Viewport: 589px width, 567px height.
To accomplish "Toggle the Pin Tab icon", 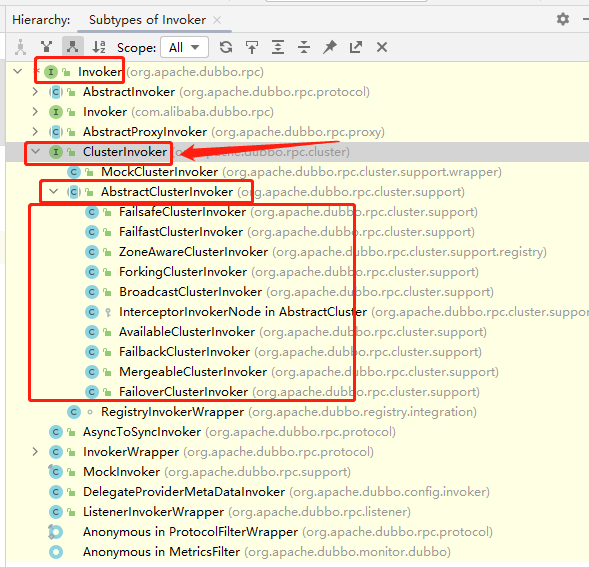I will pos(330,47).
